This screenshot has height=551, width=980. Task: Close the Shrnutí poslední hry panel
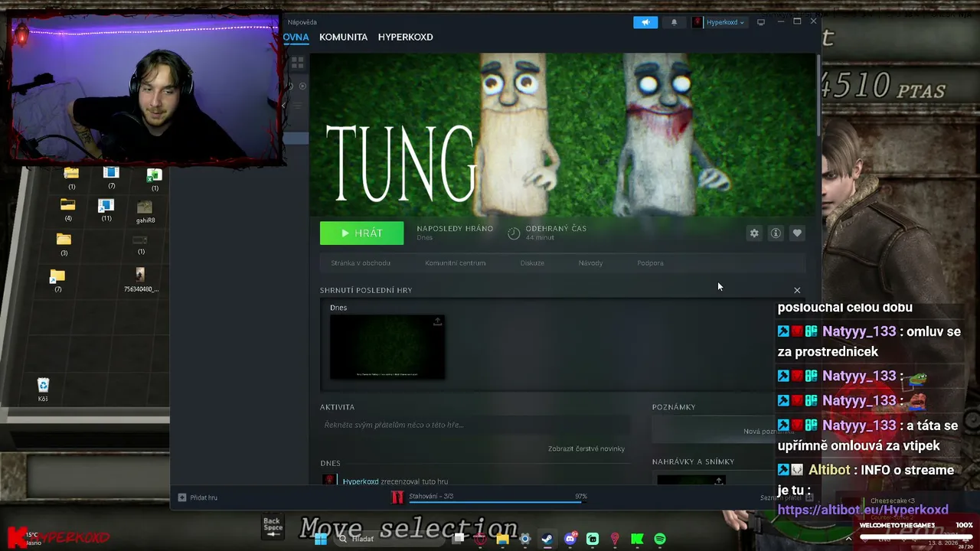(797, 291)
